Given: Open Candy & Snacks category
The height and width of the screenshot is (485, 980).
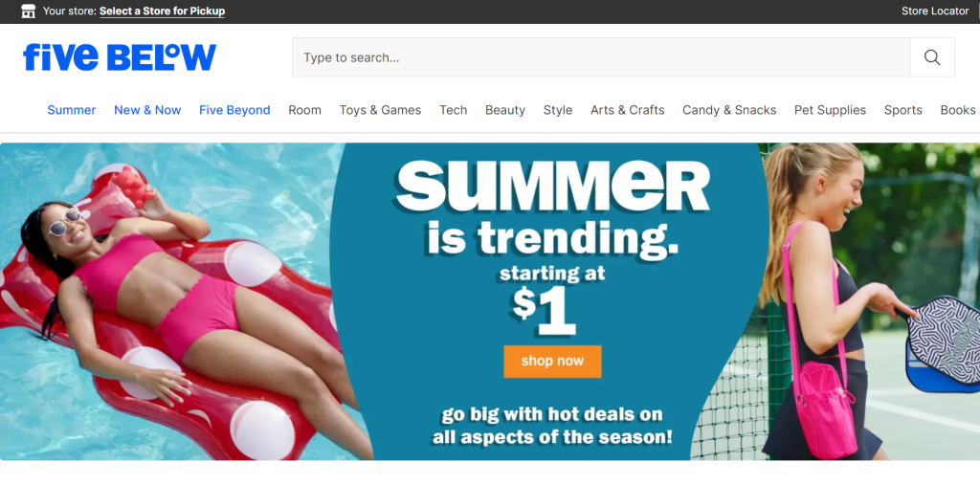Looking at the screenshot, I should pos(729,110).
